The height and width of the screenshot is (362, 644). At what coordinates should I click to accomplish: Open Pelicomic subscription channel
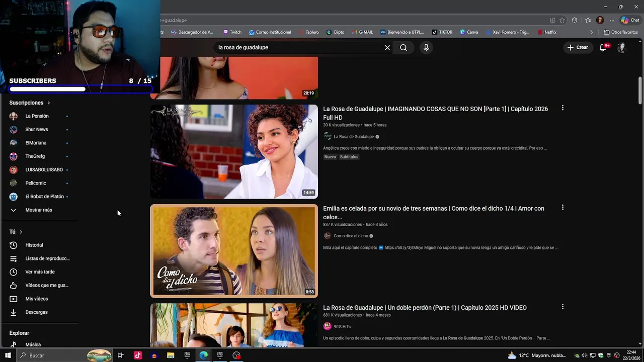click(39, 183)
